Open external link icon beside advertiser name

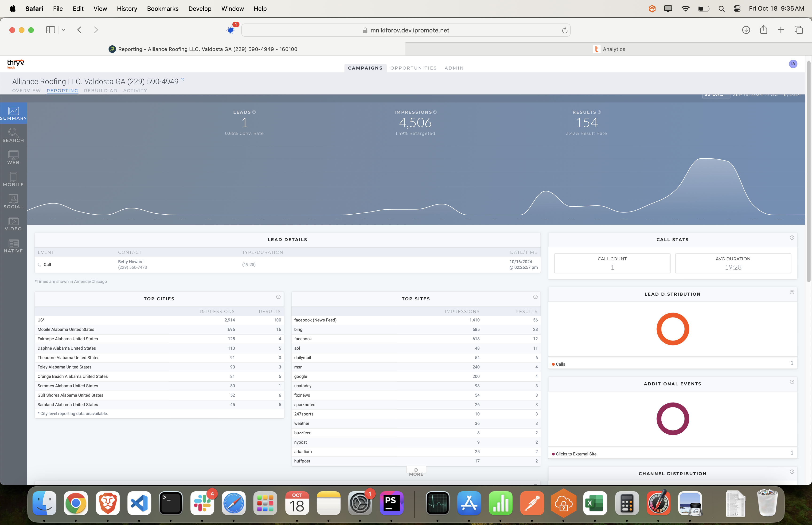(x=182, y=80)
